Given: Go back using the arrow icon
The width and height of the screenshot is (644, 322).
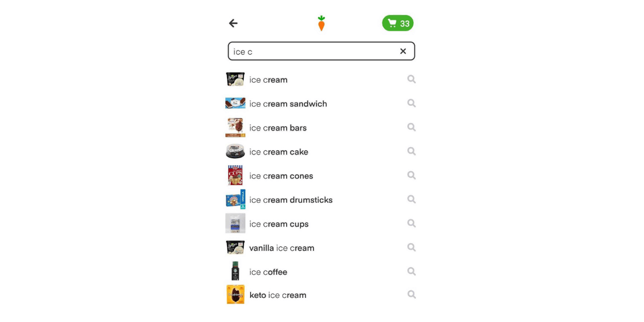Looking at the screenshot, I should coord(233,23).
